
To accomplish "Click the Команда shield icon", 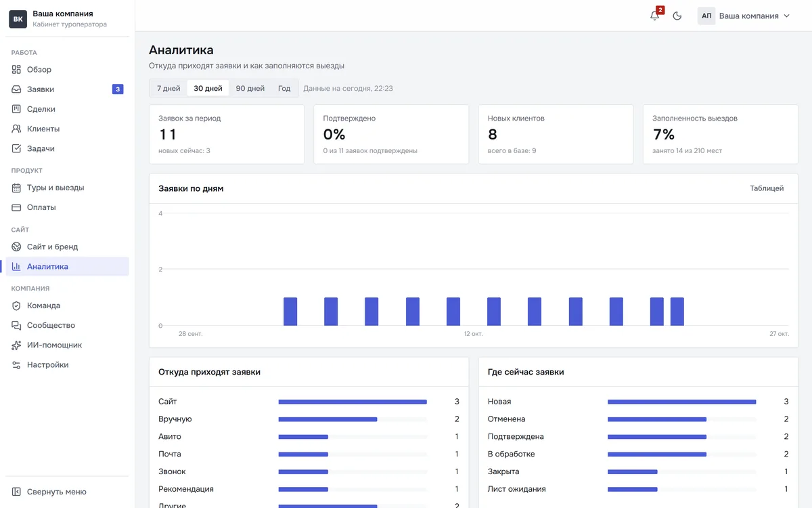I will pos(16,305).
